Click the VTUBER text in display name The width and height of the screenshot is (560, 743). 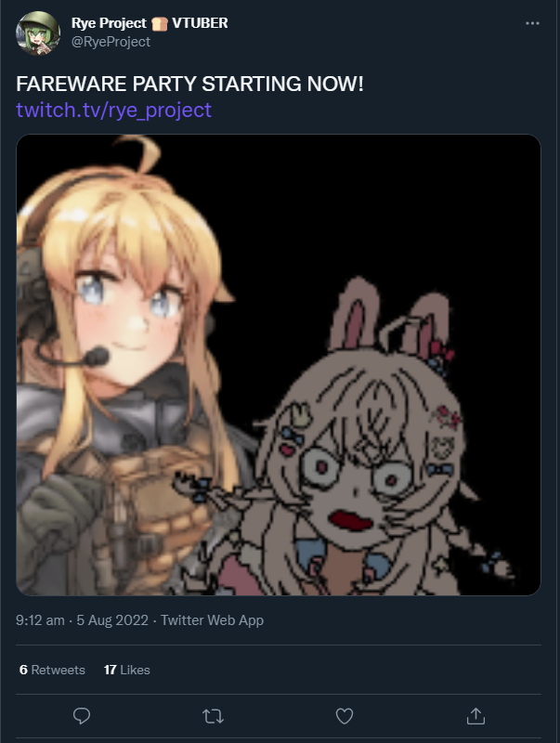[200, 22]
